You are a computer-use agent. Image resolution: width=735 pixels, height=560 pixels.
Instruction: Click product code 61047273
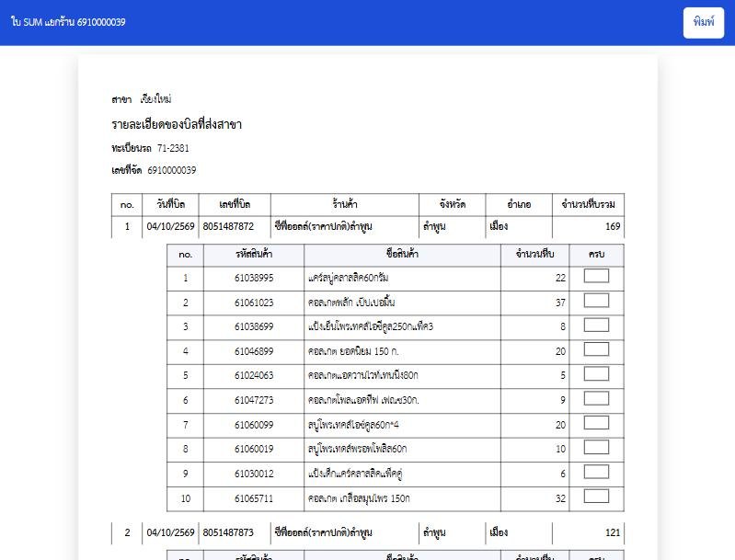(x=254, y=400)
